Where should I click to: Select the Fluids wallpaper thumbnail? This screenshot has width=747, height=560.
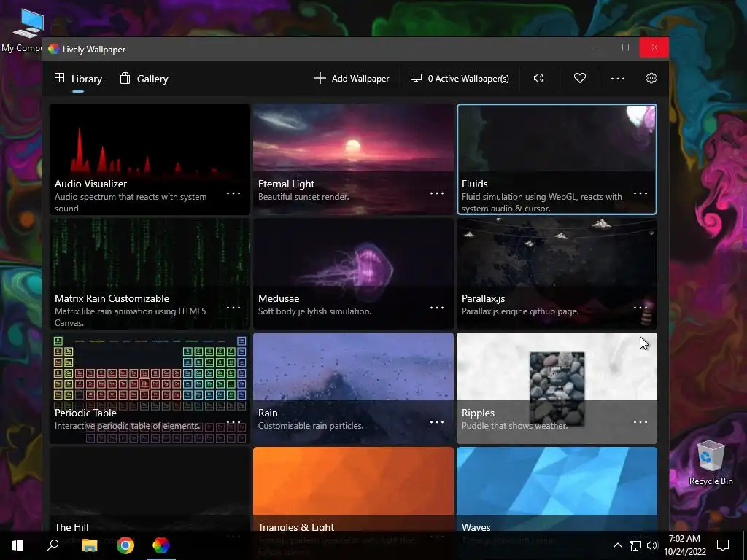click(x=557, y=159)
